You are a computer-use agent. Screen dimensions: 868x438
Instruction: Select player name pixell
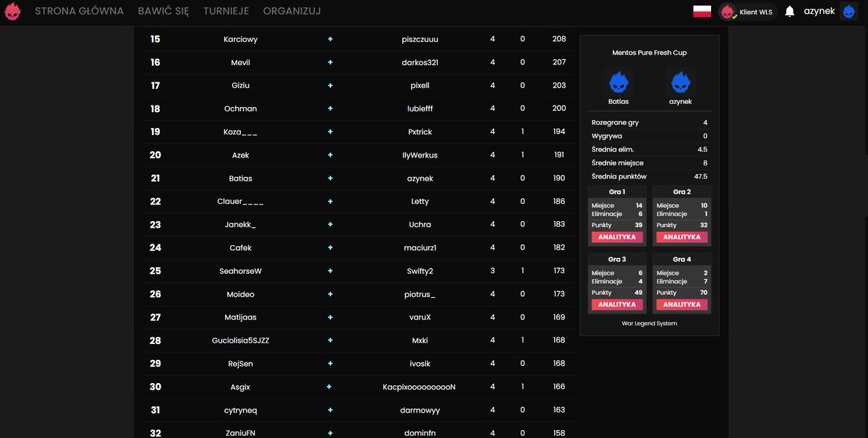[x=420, y=85]
